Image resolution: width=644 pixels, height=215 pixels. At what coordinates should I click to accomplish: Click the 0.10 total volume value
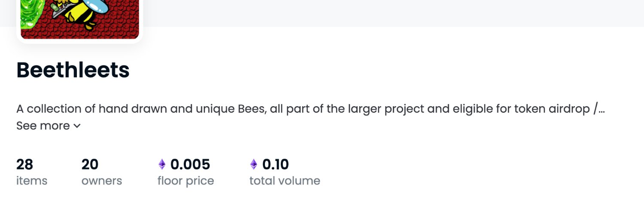[276, 164]
